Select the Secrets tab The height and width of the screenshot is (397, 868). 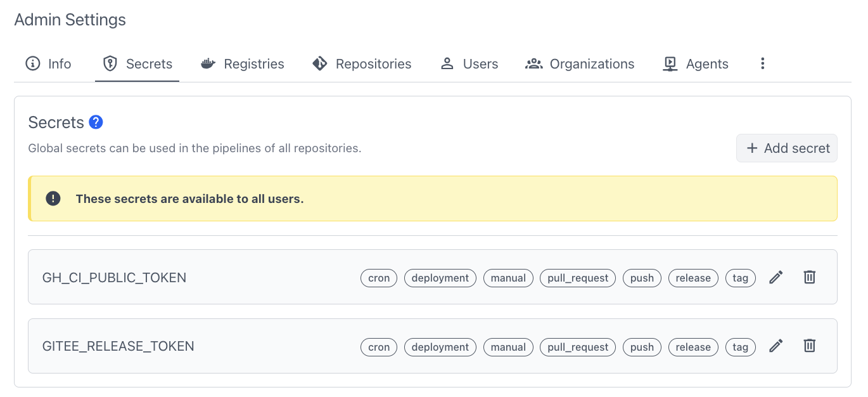pos(137,63)
